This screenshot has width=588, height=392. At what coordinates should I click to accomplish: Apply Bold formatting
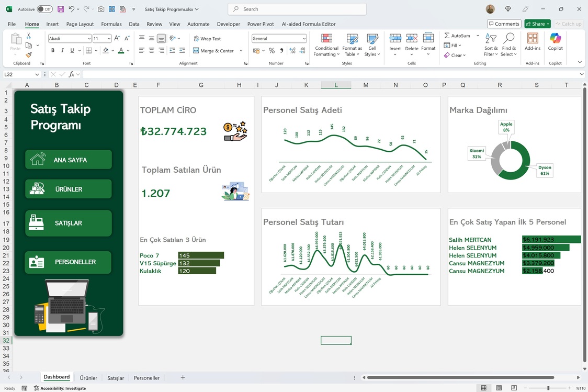coord(53,50)
